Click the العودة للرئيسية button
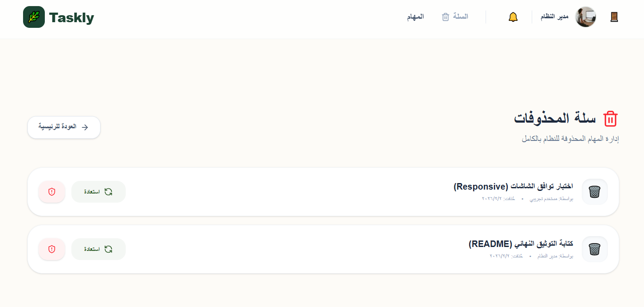Screen dimensions: 644x307 (64, 127)
